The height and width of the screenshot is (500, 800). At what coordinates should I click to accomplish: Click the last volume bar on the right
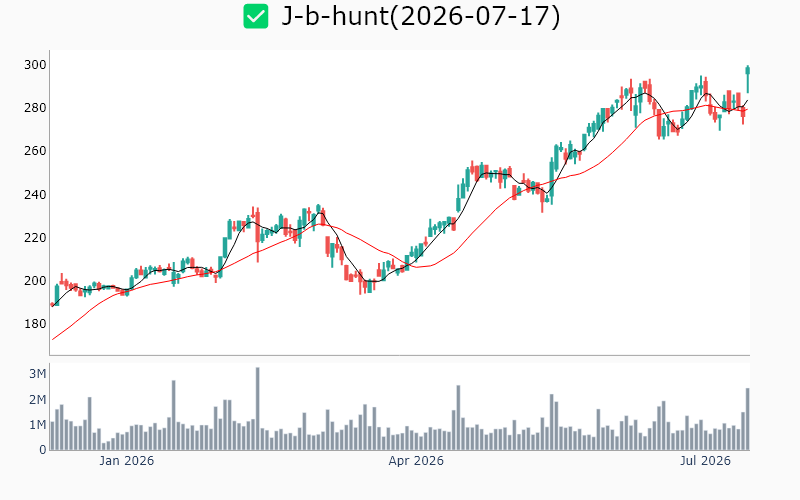point(748,419)
